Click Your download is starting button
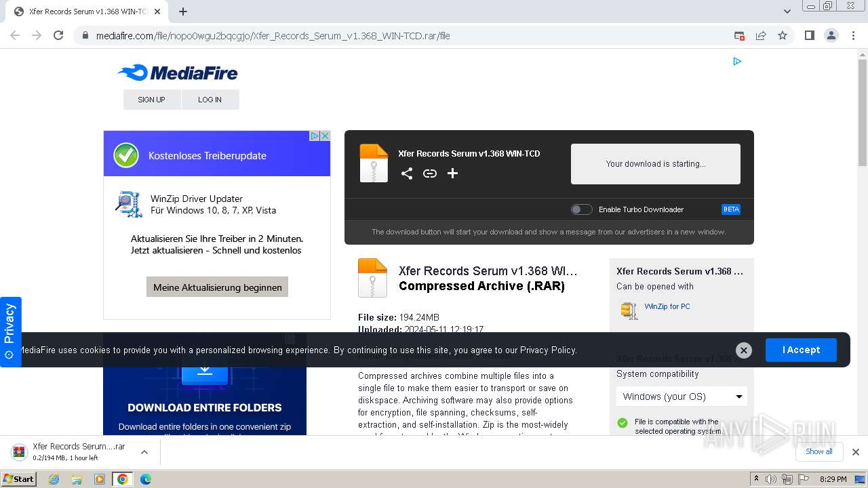 (656, 163)
